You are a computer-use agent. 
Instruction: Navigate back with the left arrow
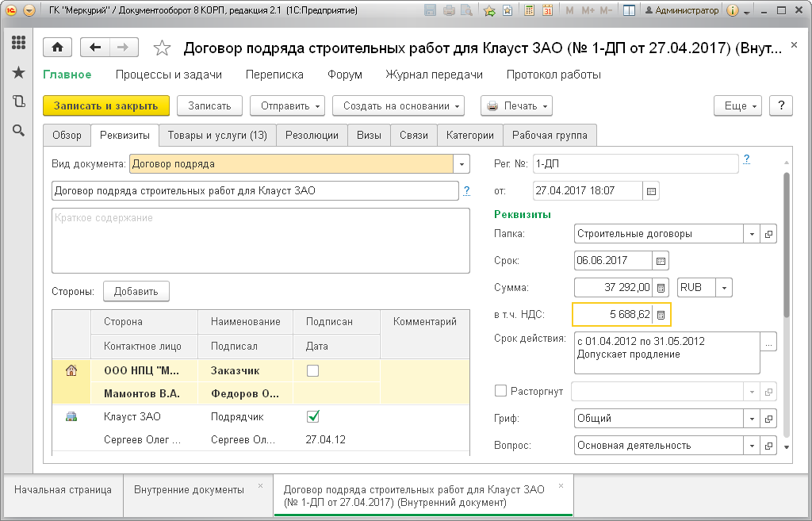[x=95, y=48]
